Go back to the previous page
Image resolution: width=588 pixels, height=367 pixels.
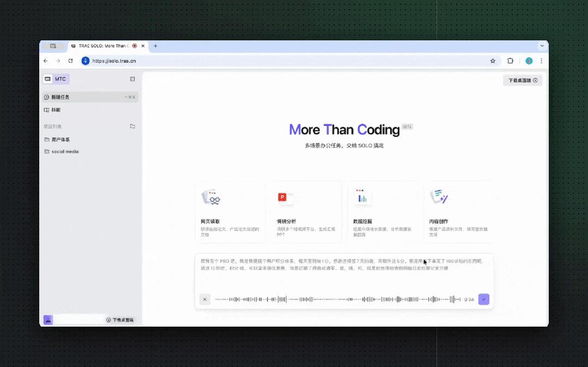(46, 61)
